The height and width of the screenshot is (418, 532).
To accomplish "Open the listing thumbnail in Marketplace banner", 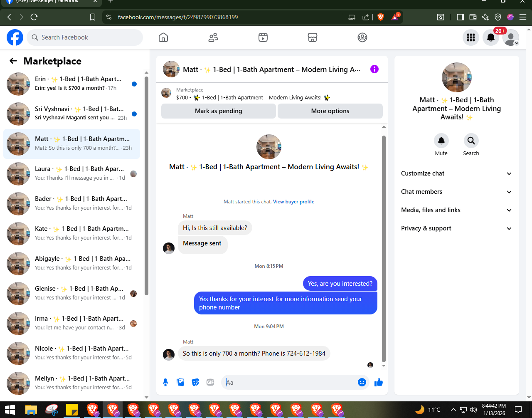I will click(166, 93).
